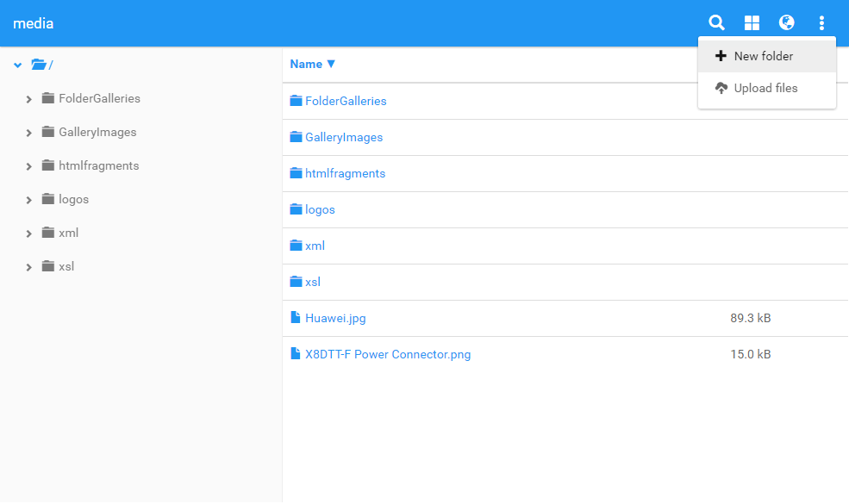Open X8DTT-F Power Connector.png file
Viewport: 849px width, 504px height.
[x=387, y=354]
